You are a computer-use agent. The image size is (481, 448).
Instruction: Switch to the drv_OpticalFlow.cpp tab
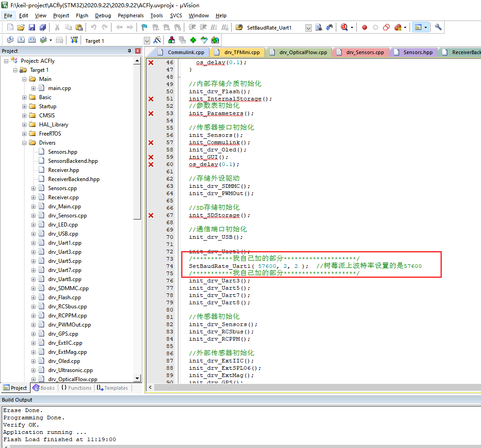pyautogui.click(x=298, y=52)
